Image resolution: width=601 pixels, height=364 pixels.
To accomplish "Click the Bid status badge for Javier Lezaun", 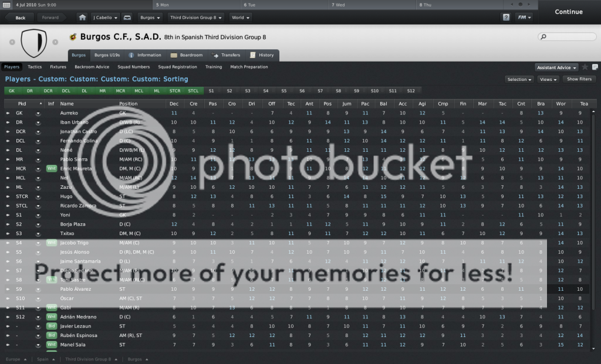I will (x=51, y=326).
